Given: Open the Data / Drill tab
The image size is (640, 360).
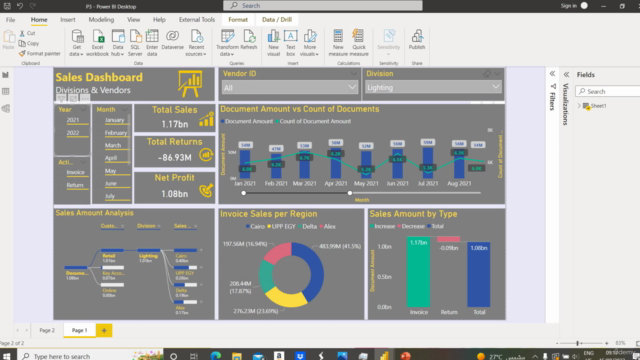Looking at the screenshot, I should [x=277, y=20].
